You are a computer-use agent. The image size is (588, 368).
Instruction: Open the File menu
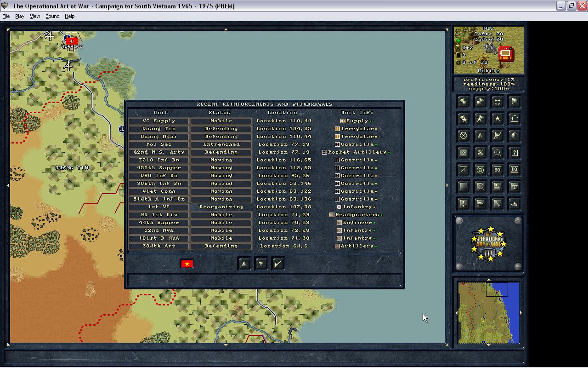tap(6, 16)
